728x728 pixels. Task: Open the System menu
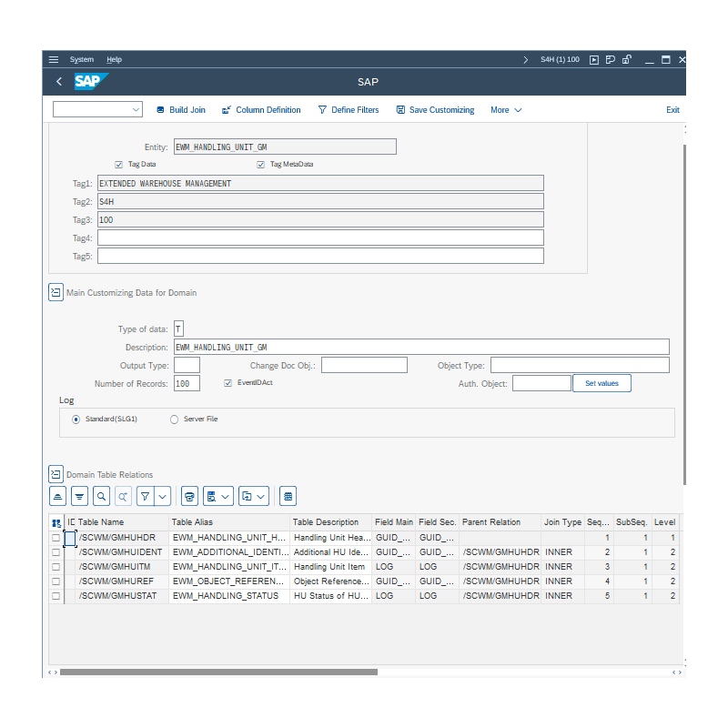(x=82, y=59)
